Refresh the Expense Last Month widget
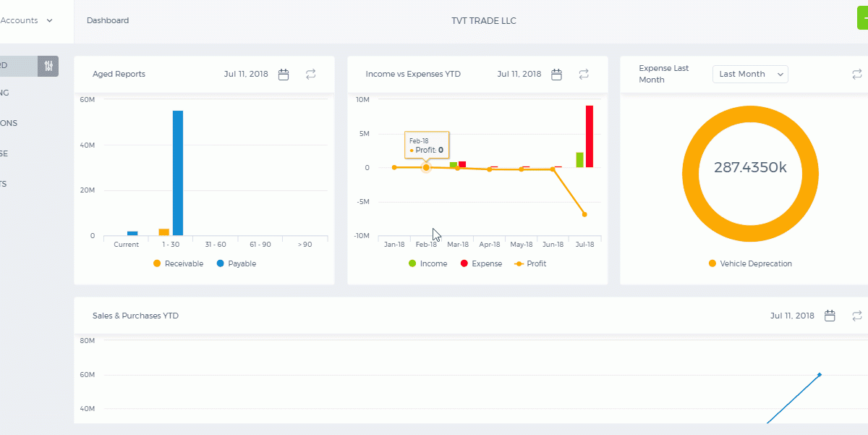 click(857, 74)
